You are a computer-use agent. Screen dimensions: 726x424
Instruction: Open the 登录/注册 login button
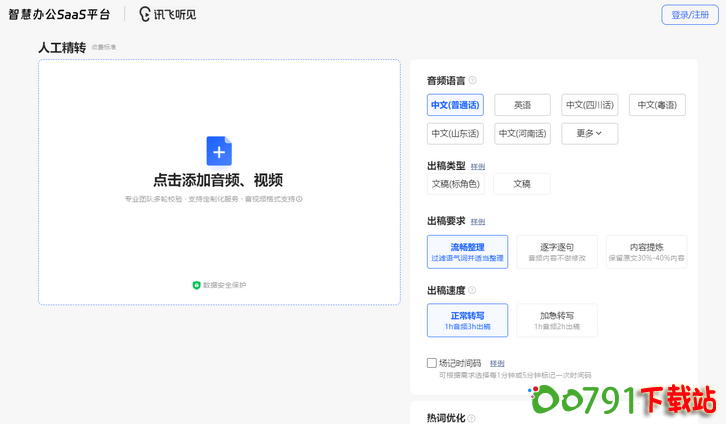tap(689, 15)
